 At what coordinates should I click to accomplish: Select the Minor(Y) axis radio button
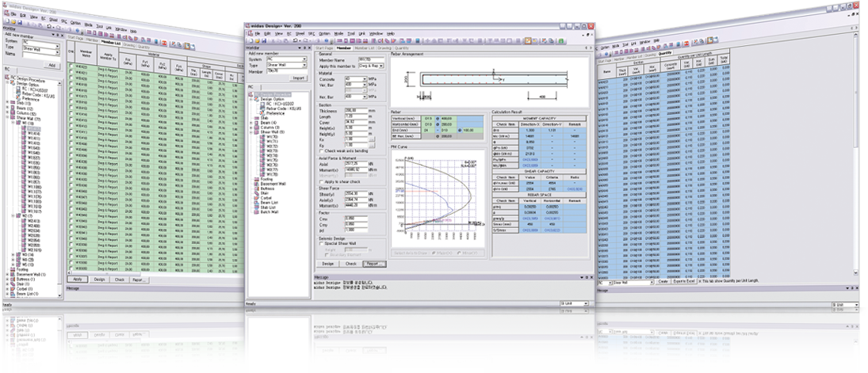click(x=459, y=253)
